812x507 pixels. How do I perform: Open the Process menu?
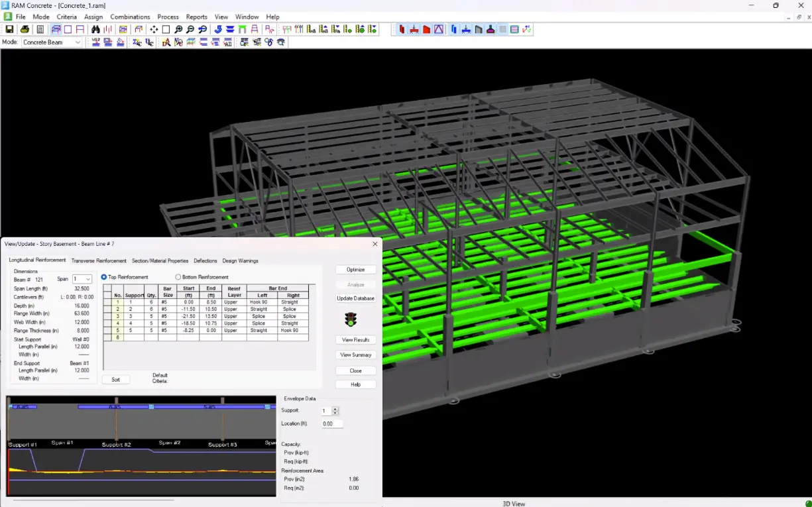(x=168, y=17)
